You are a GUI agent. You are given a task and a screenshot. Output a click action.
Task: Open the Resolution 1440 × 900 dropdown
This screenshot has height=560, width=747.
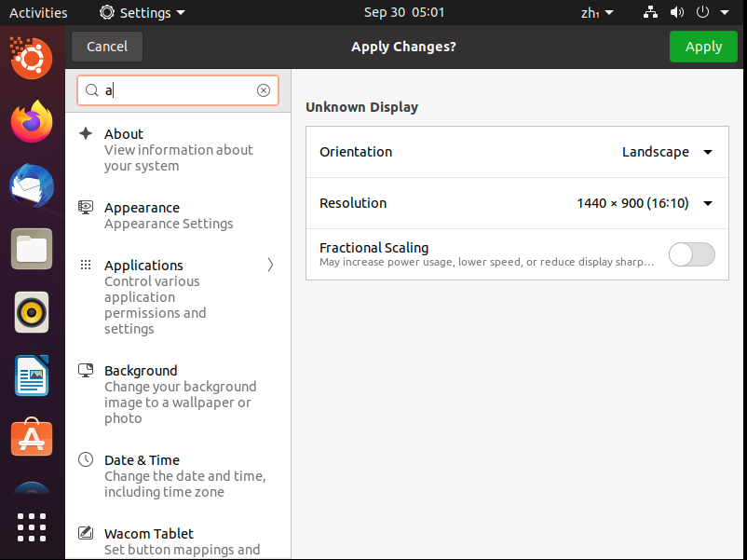coord(645,203)
